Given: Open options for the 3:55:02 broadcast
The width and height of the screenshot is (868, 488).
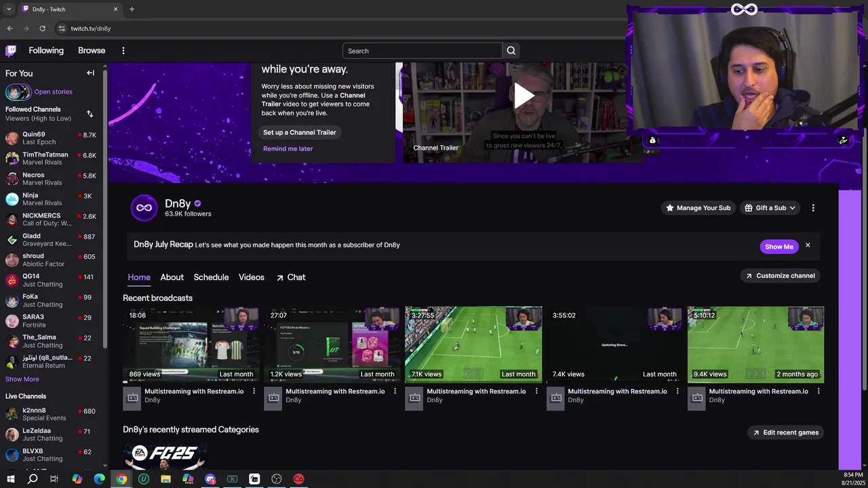Looking at the screenshot, I should pos(677,391).
